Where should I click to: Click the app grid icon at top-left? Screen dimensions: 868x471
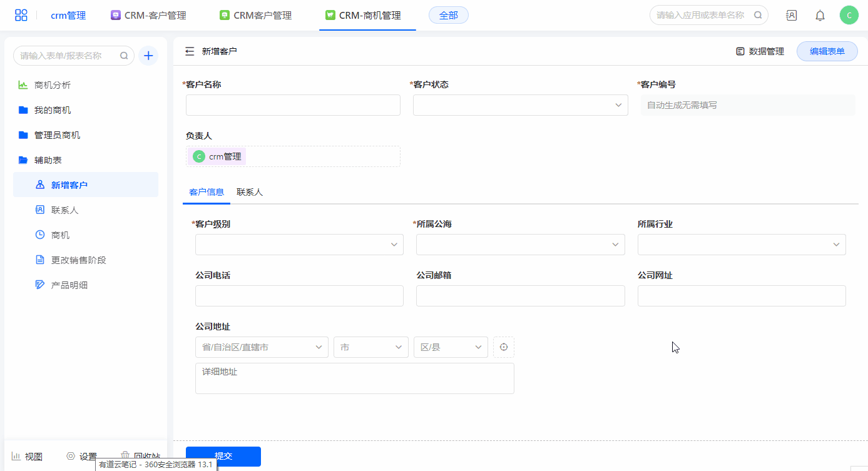21,16
